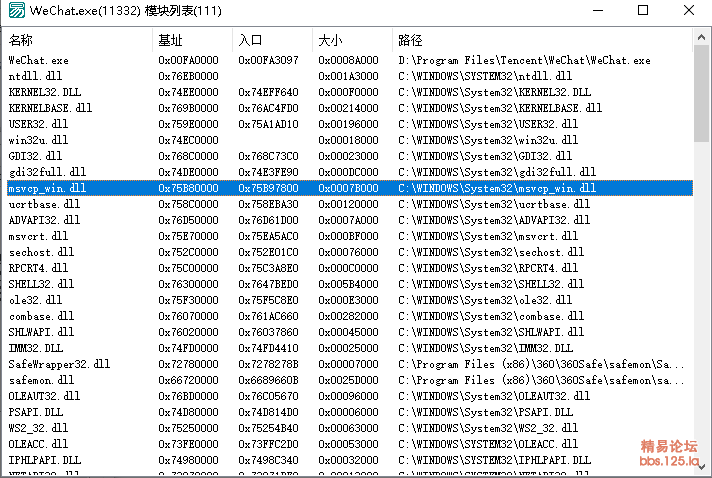Click base address 0x76EB0000 of ntdll
The width and height of the screenshot is (712, 478).
(x=188, y=76)
